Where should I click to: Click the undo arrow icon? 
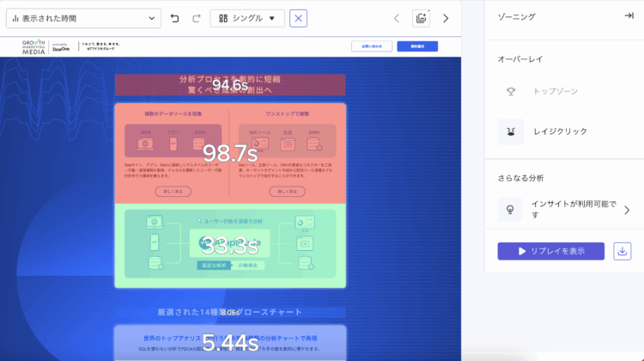point(175,18)
